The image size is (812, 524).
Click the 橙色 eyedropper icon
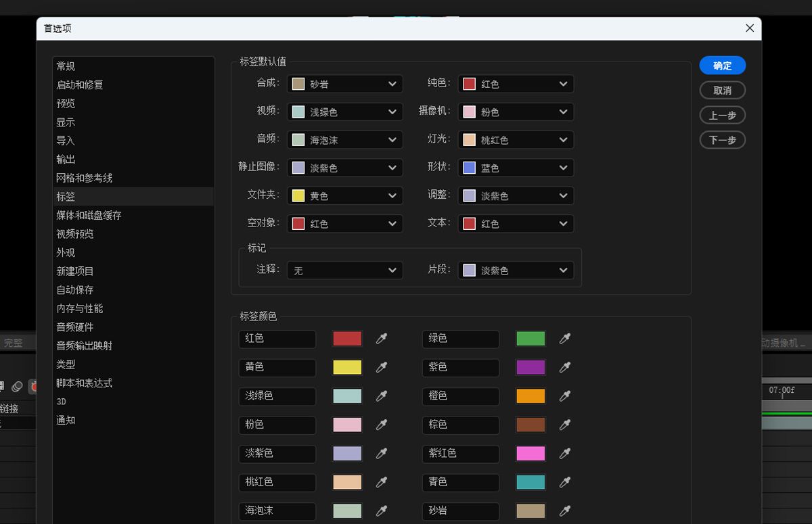[x=565, y=396]
